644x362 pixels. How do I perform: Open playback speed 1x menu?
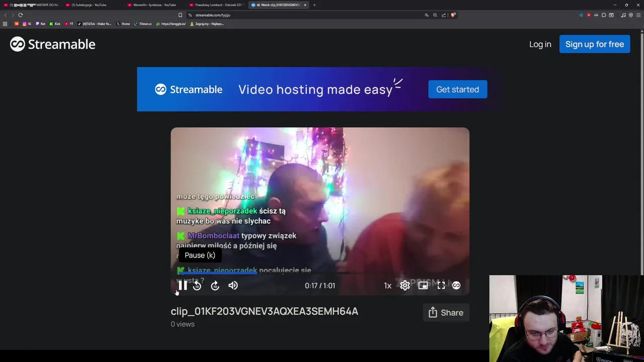pos(387,286)
